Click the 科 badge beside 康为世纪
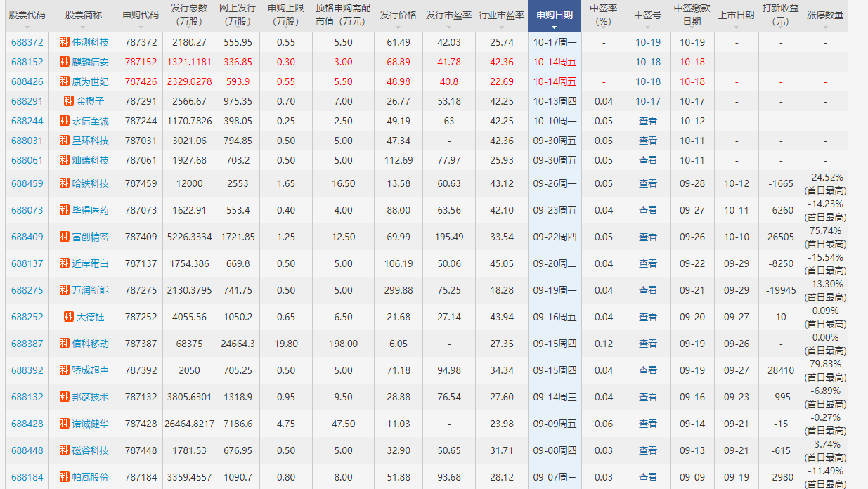 click(x=65, y=81)
